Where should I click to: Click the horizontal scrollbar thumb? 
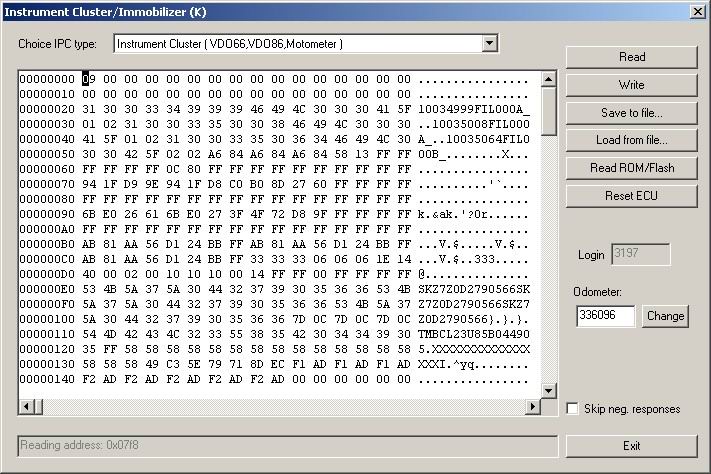pyautogui.click(x=39, y=406)
